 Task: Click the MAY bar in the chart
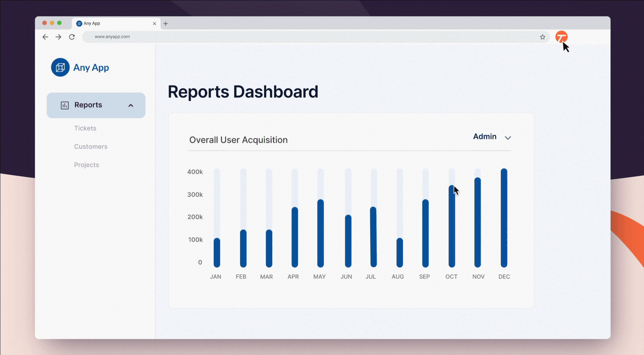pos(320,233)
